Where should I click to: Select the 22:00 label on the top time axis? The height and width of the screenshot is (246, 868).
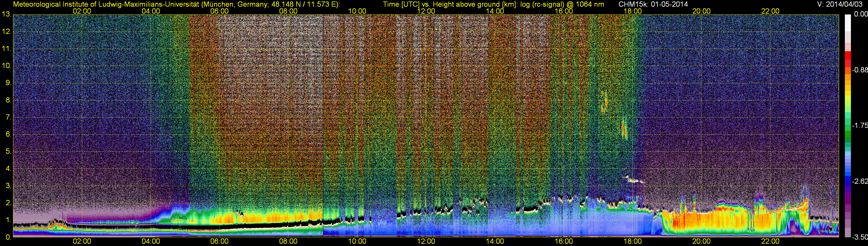[770, 11]
